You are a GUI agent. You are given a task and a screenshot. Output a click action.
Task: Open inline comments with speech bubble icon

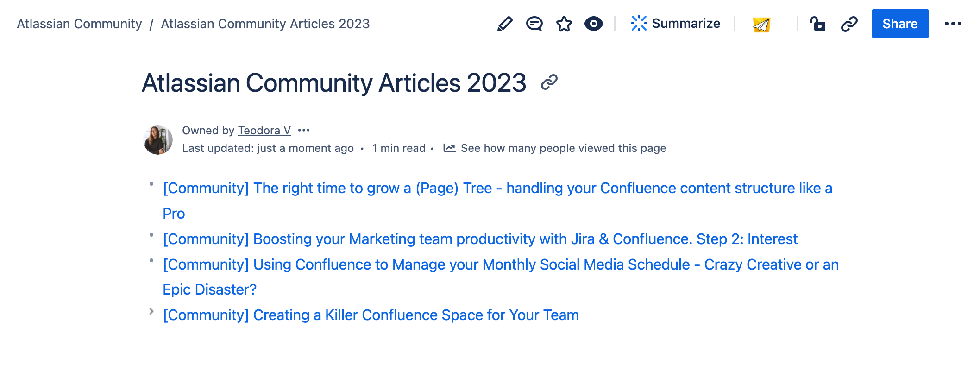(534, 24)
